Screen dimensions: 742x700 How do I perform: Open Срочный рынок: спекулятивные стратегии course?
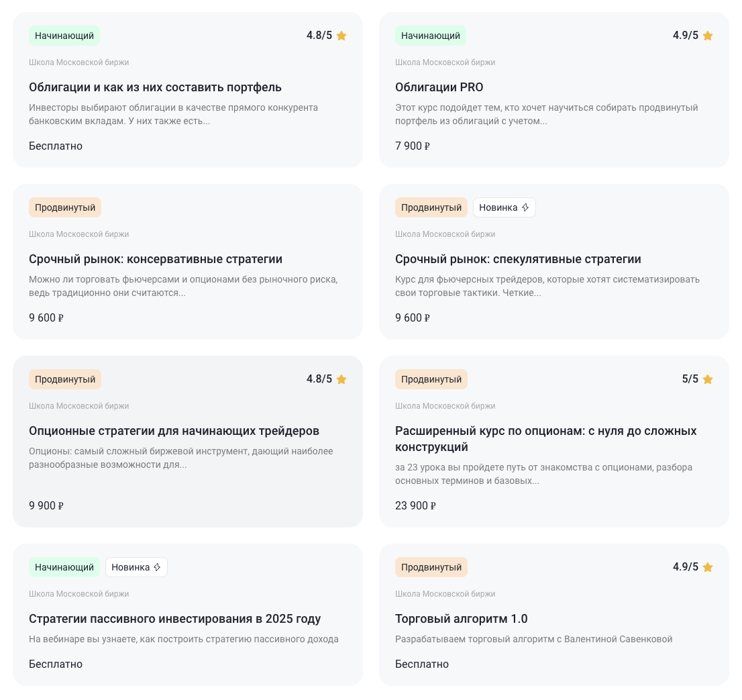click(x=518, y=259)
